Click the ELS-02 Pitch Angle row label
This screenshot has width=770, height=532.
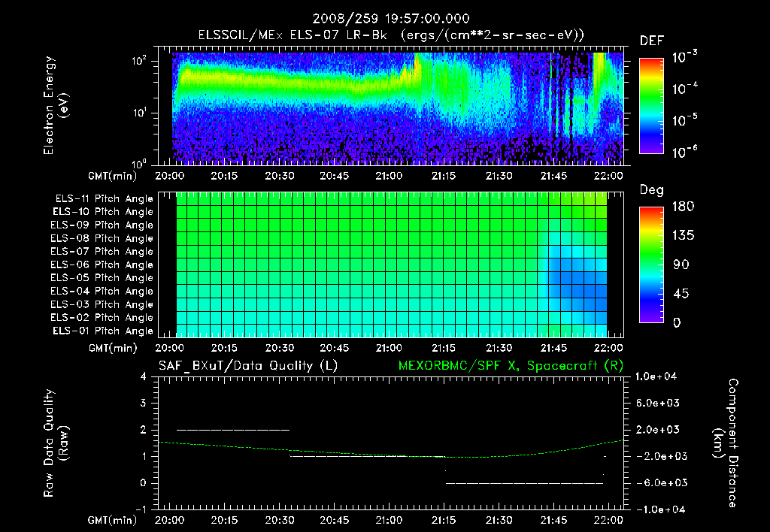pos(102,318)
